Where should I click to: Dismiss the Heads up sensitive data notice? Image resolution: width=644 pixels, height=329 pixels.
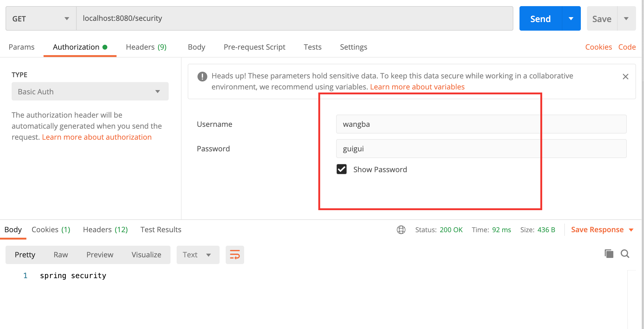[625, 77]
